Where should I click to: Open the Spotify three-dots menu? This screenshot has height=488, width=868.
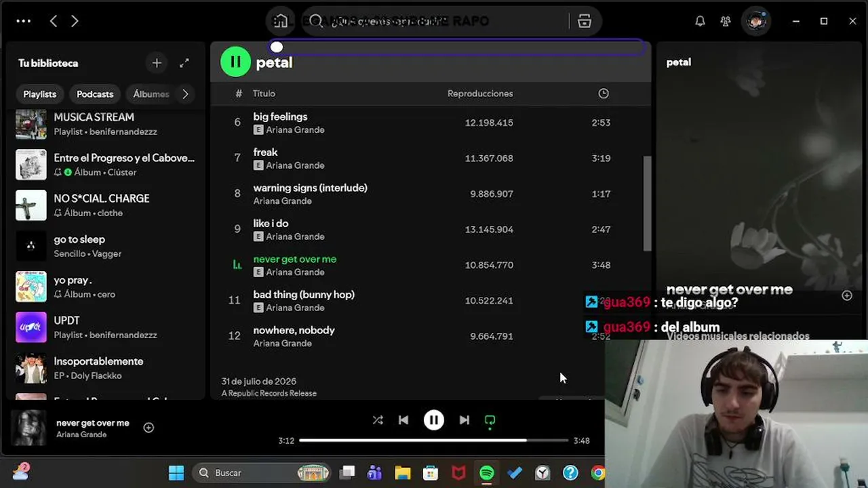(x=24, y=21)
